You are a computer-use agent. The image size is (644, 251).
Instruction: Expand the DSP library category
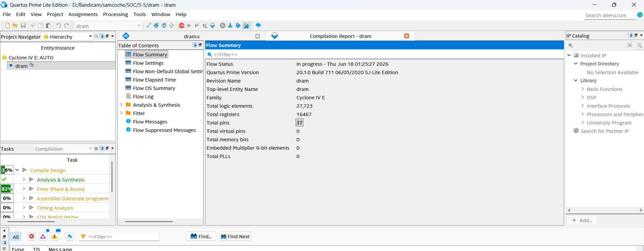583,97
